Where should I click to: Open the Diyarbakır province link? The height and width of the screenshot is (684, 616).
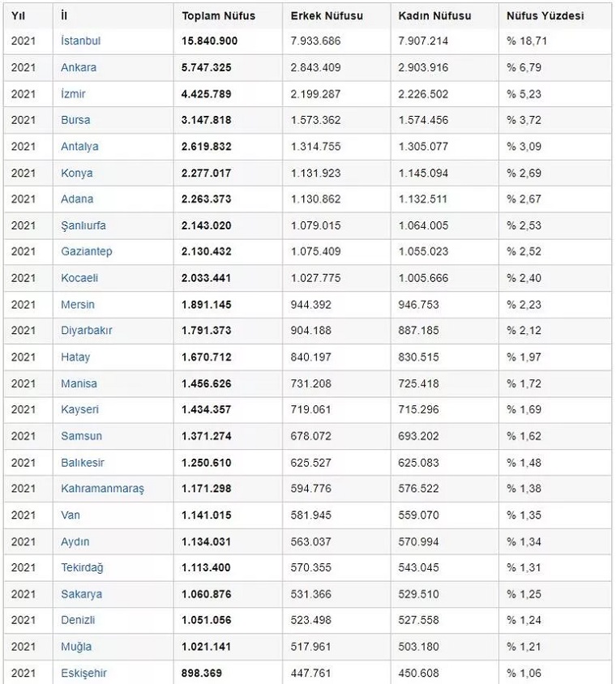click(87, 331)
